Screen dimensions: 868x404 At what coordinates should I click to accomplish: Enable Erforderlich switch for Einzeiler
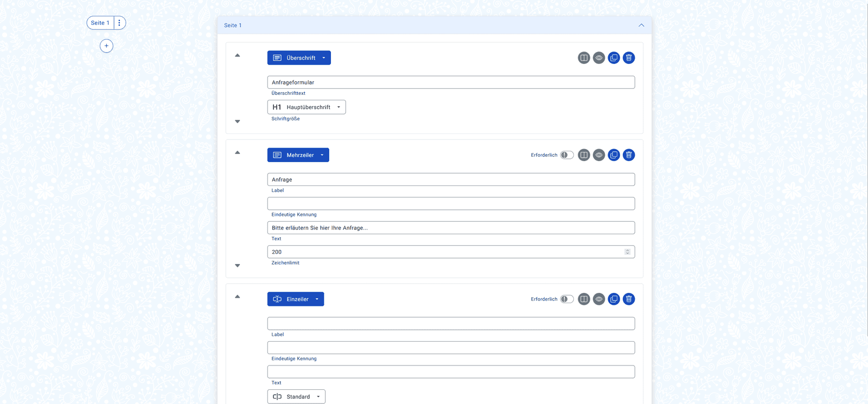[566, 299]
